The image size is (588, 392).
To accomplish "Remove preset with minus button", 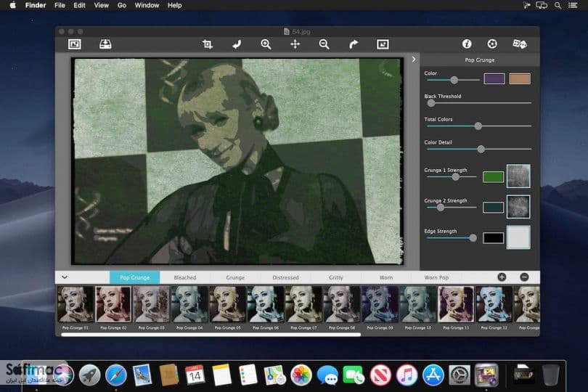I will tap(524, 277).
